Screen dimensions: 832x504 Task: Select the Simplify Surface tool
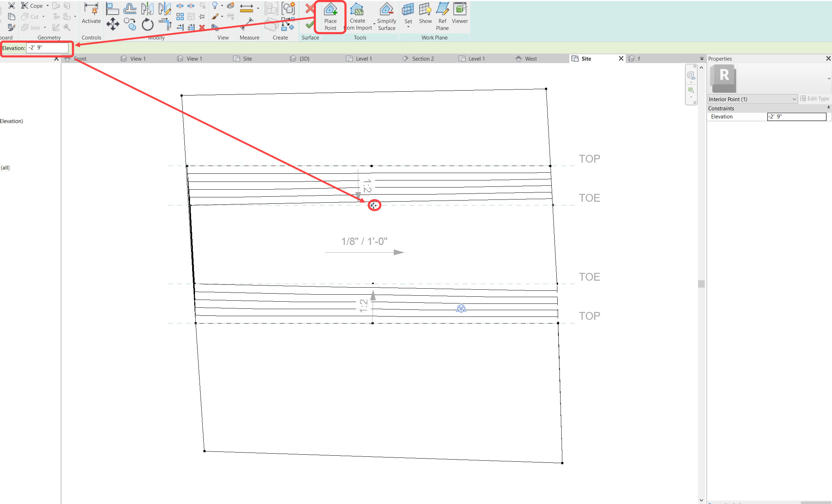coord(386,17)
